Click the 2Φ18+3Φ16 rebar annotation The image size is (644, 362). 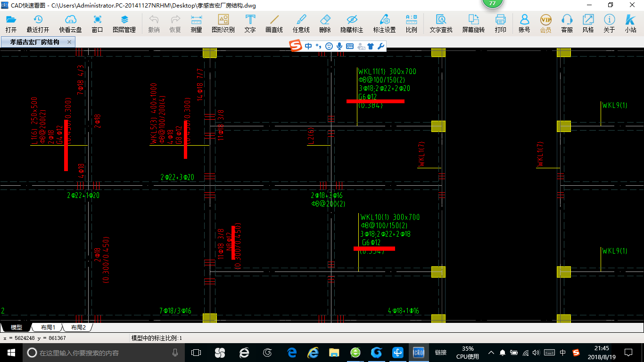point(327,195)
